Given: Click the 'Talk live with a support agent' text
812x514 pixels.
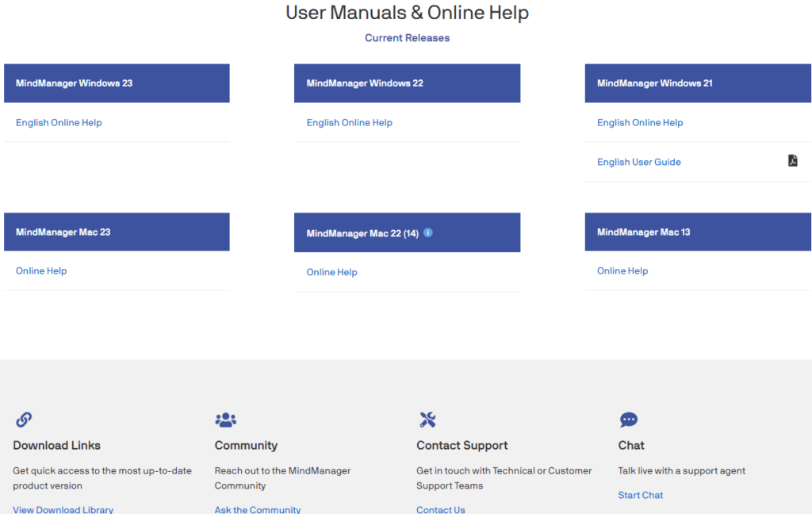Looking at the screenshot, I should [x=681, y=470].
